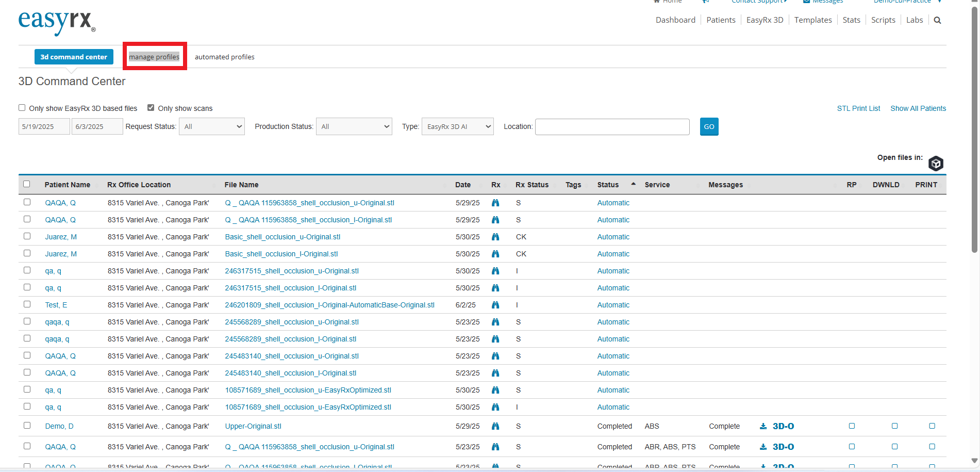The image size is (980, 472).
Task: Click binoculars Rx icon for Juarez u-Original row
Action: (x=495, y=237)
